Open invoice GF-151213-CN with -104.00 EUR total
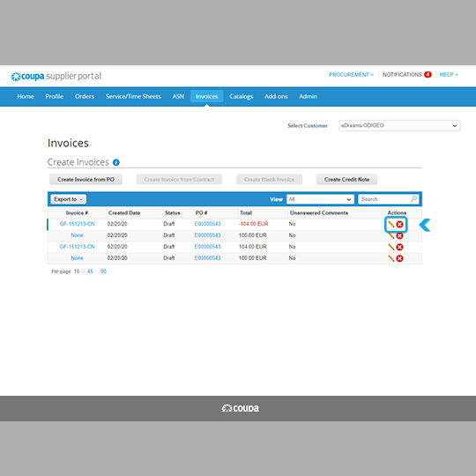 point(77,224)
